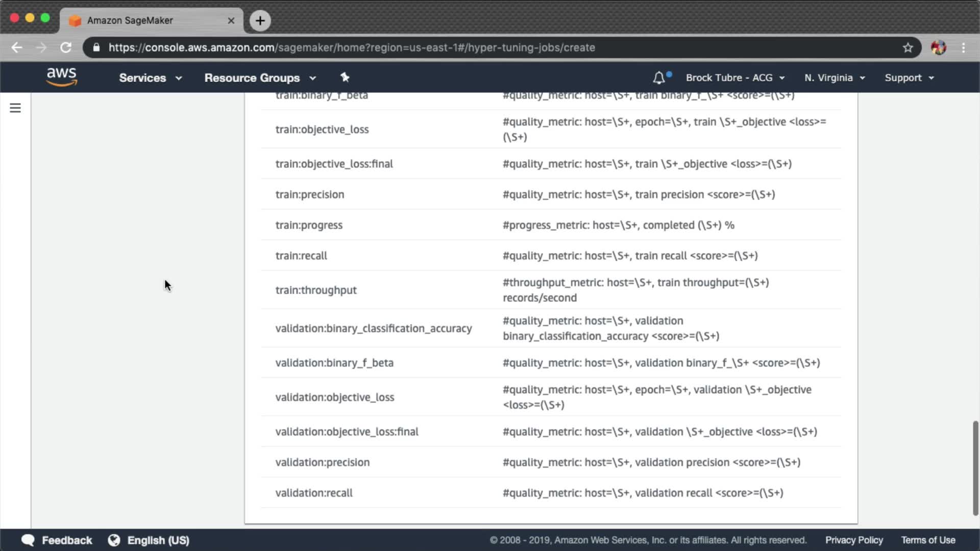This screenshot has width=980, height=551.
Task: Open the N. Virginia region selector
Action: [834, 78]
